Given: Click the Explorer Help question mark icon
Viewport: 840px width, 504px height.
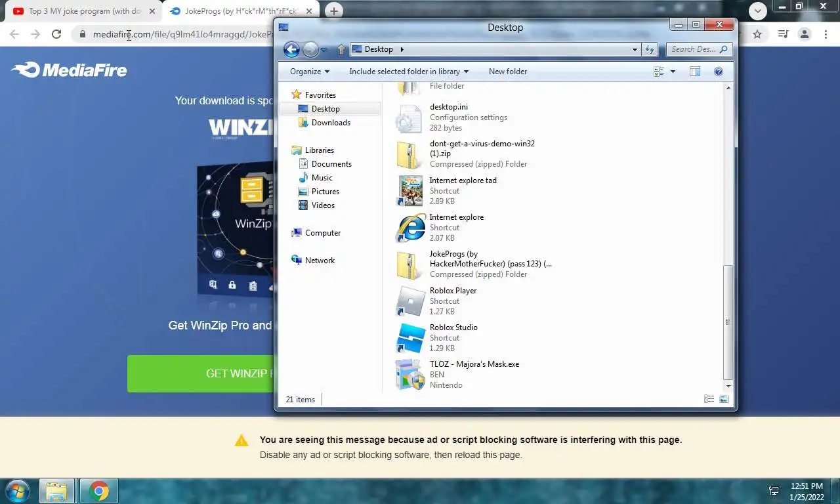Looking at the screenshot, I should pyautogui.click(x=719, y=72).
